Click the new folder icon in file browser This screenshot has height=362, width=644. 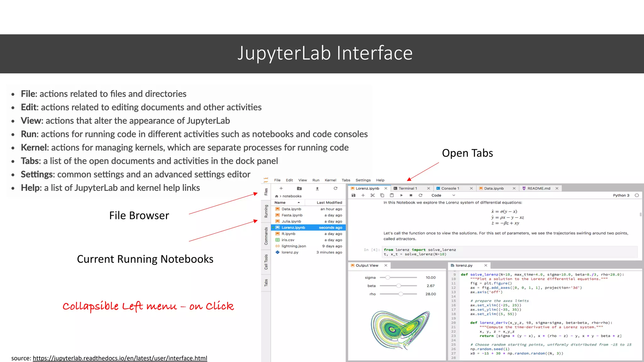point(299,188)
